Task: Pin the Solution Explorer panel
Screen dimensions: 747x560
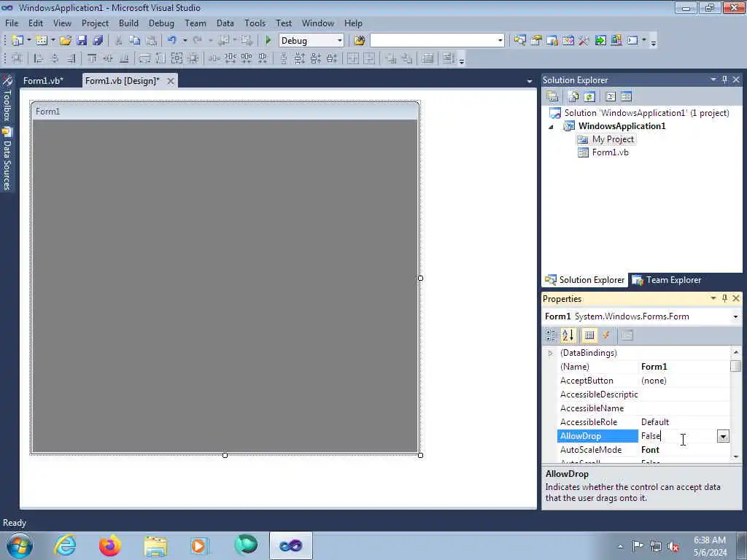Action: (x=724, y=79)
